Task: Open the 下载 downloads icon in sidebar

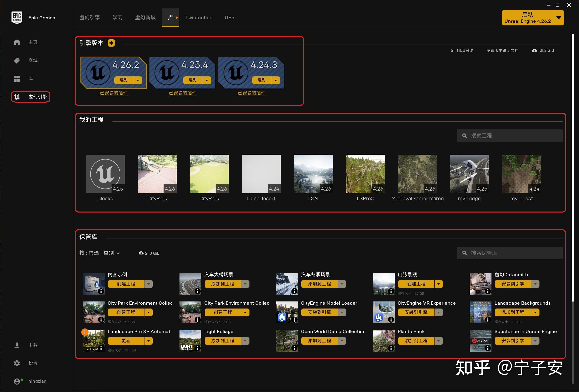Action: [x=17, y=345]
